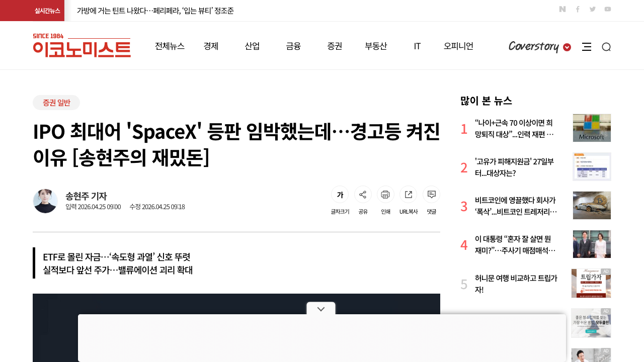The width and height of the screenshot is (644, 362).
Task: Open the 비트코인에 영끌했다 news item
Action: (x=515, y=206)
